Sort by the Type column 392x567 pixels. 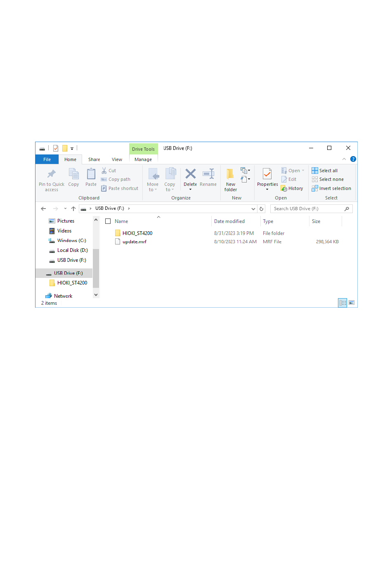268,221
